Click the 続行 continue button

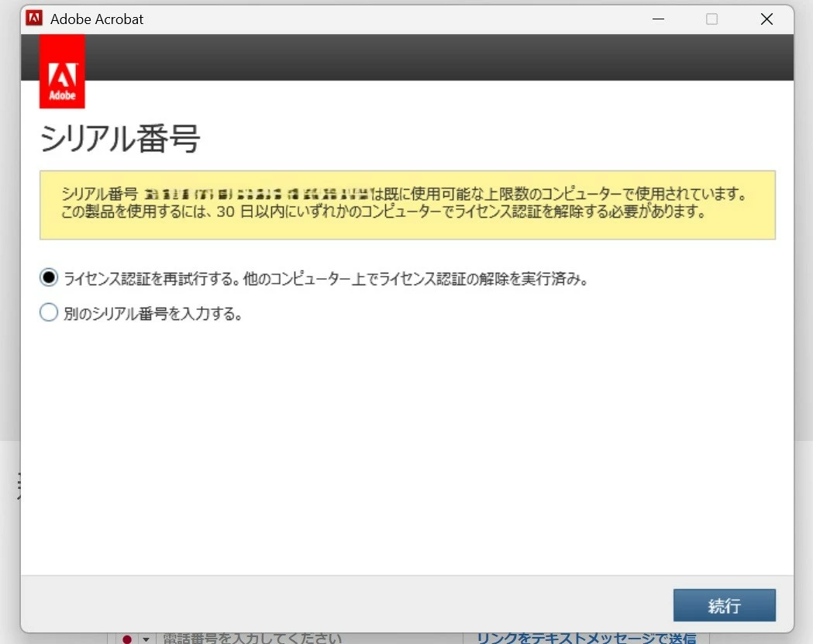coord(724,605)
